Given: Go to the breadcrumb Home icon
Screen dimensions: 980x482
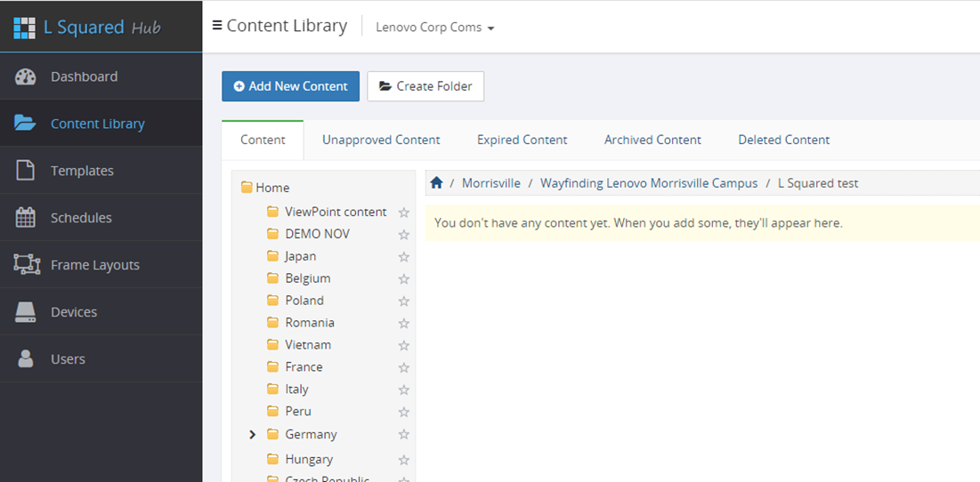Looking at the screenshot, I should (436, 183).
